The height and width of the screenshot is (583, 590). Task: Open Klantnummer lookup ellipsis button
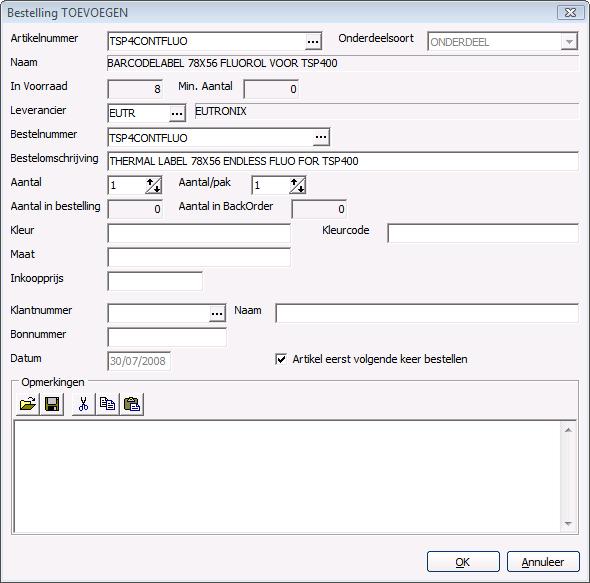click(217, 313)
